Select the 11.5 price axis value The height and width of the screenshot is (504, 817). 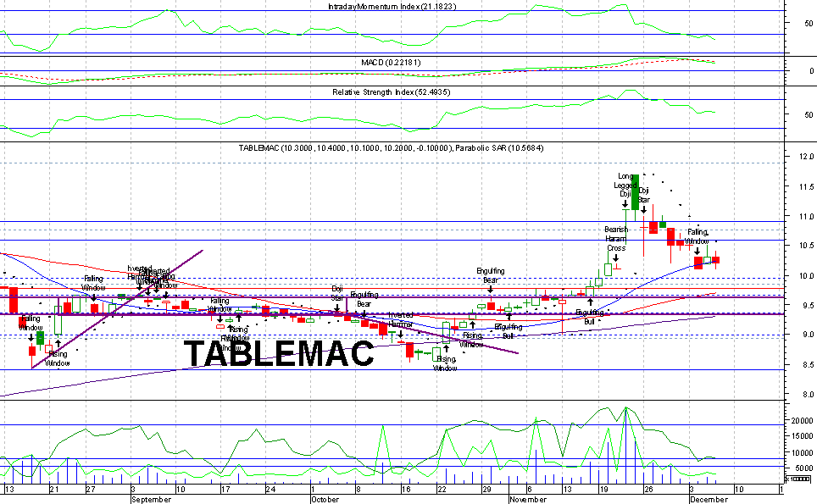[807, 186]
